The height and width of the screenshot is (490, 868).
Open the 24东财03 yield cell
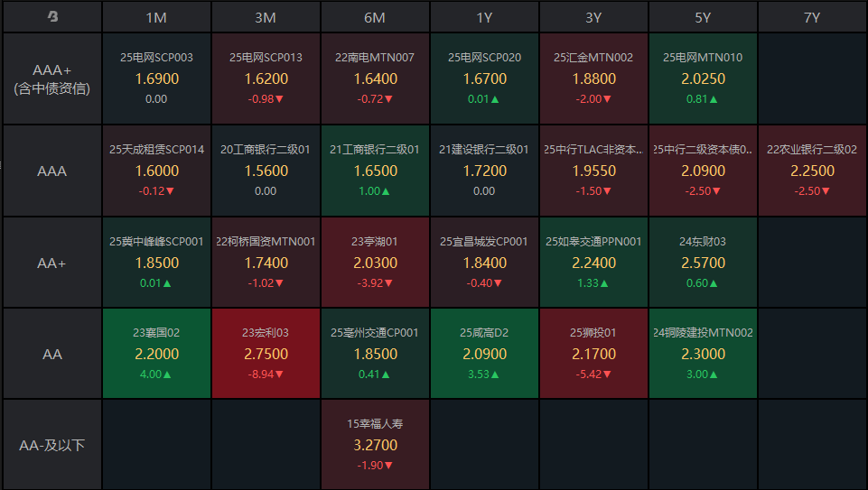click(x=703, y=263)
